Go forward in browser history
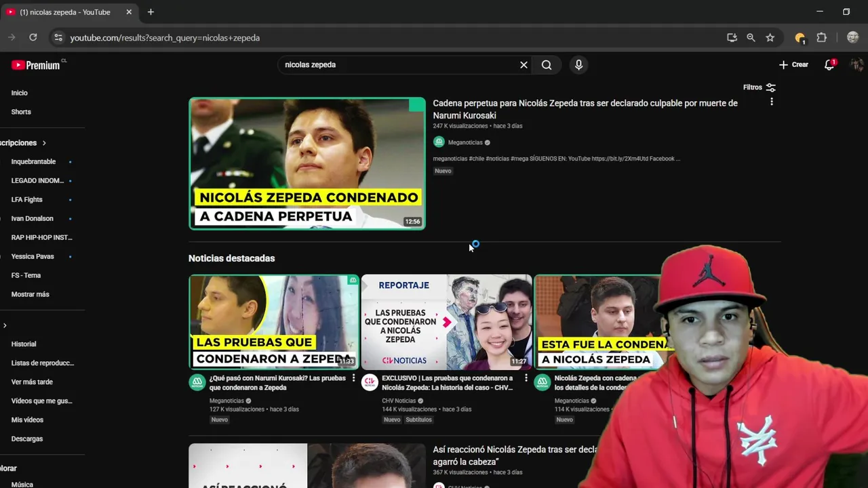Image resolution: width=868 pixels, height=488 pixels. coord(11,38)
